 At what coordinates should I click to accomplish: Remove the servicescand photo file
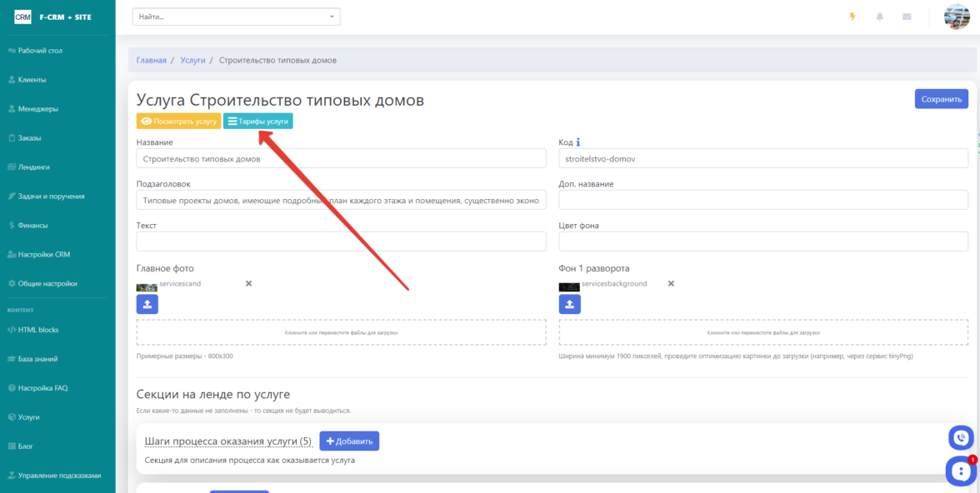point(248,284)
